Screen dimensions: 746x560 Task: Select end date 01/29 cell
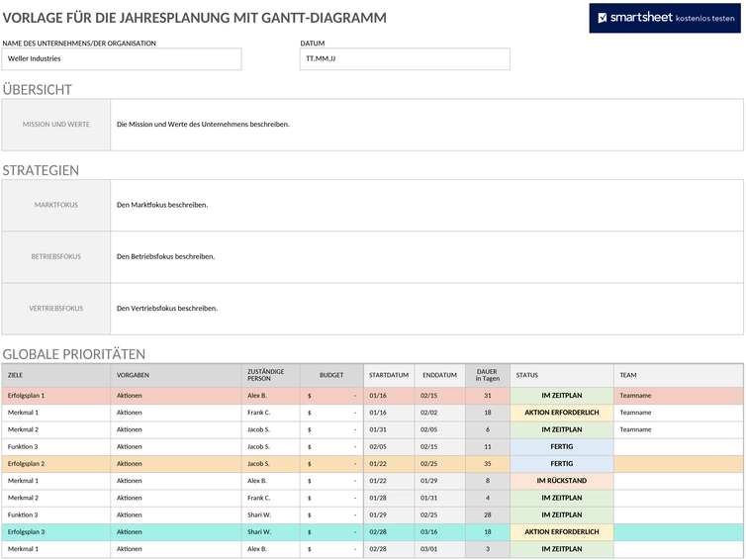439,481
